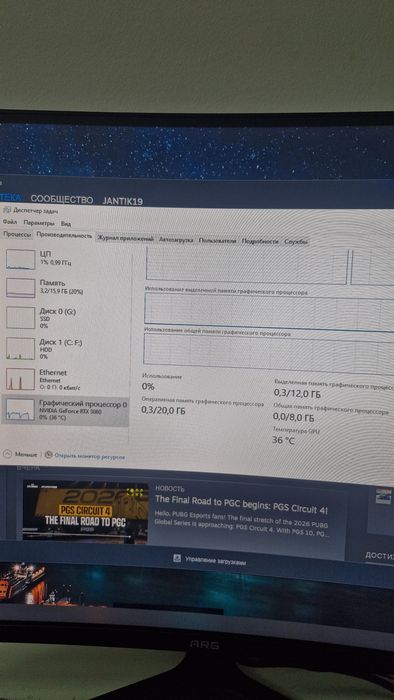Click the downloads icon next to Управление загрузками
This screenshot has width=394, height=700.
tap(177, 558)
